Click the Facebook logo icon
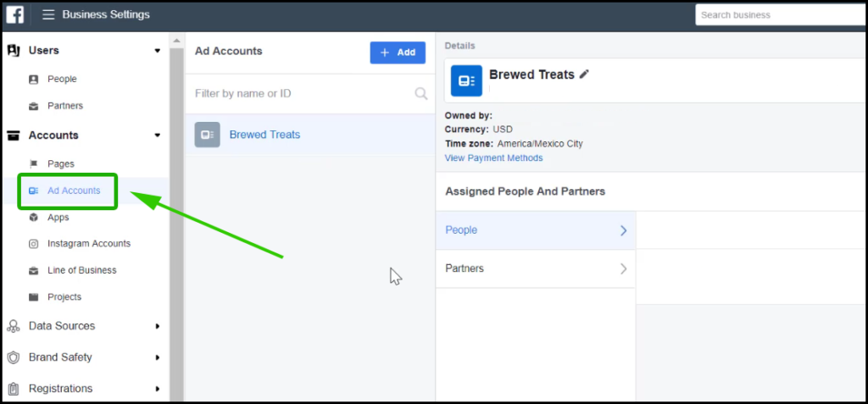 tap(15, 15)
